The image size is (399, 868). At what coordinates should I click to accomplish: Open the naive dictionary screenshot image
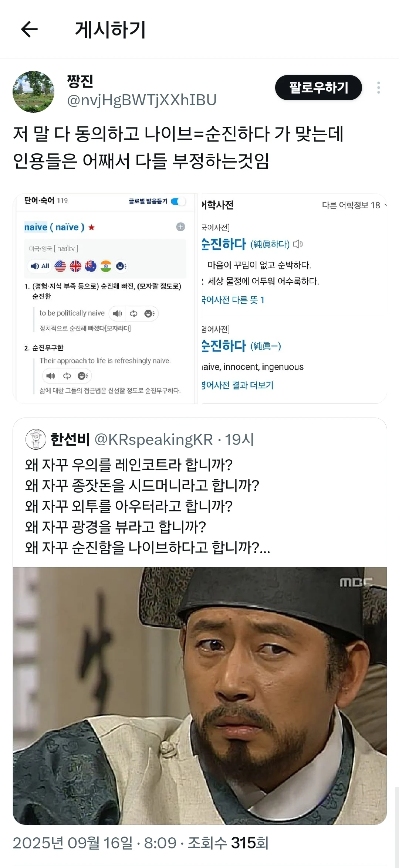pyautogui.click(x=105, y=299)
